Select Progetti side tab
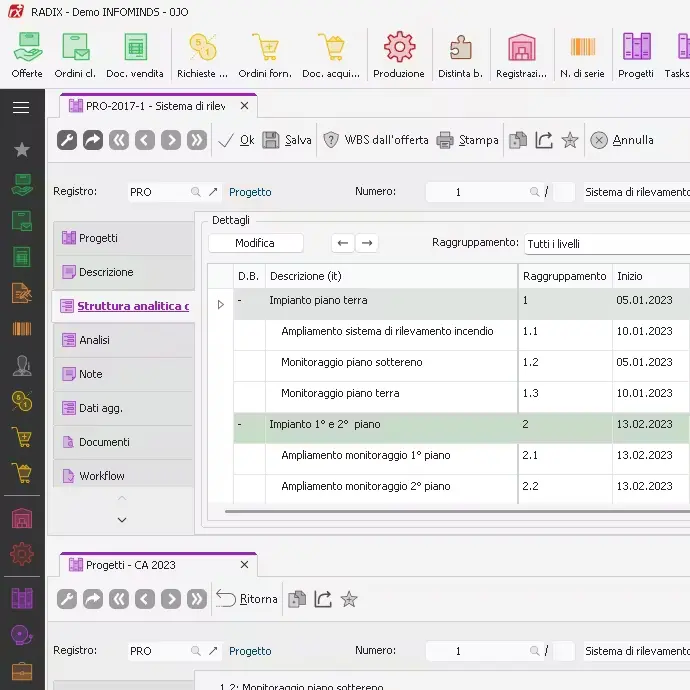Viewport: 690px width, 690px height. [124, 238]
